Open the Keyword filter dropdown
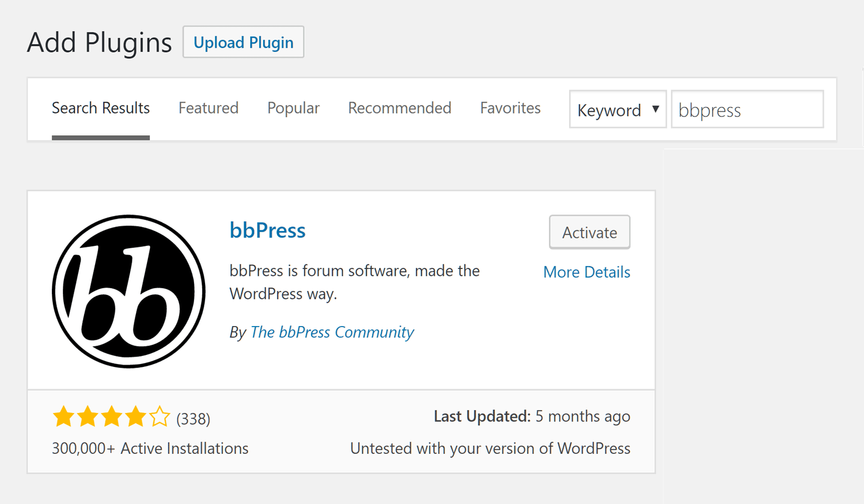 pyautogui.click(x=617, y=109)
